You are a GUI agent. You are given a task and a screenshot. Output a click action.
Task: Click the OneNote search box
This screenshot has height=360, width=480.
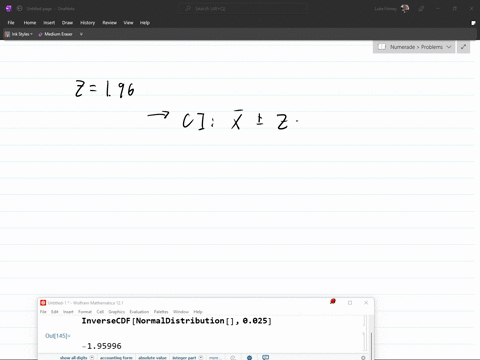(x=243, y=9)
